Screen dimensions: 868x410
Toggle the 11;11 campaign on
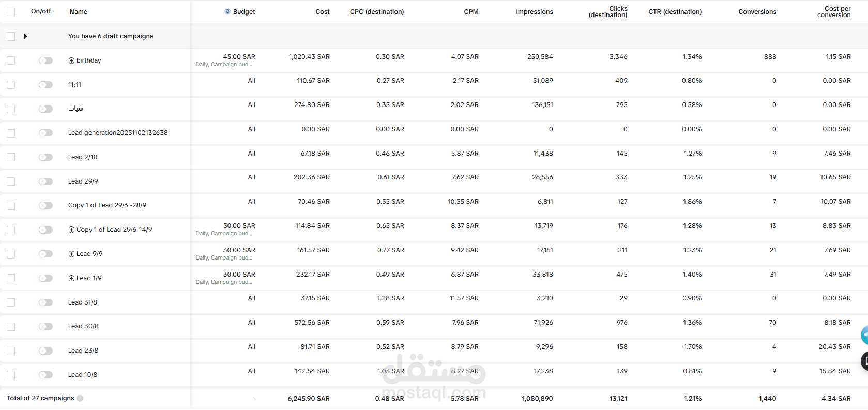[45, 85]
